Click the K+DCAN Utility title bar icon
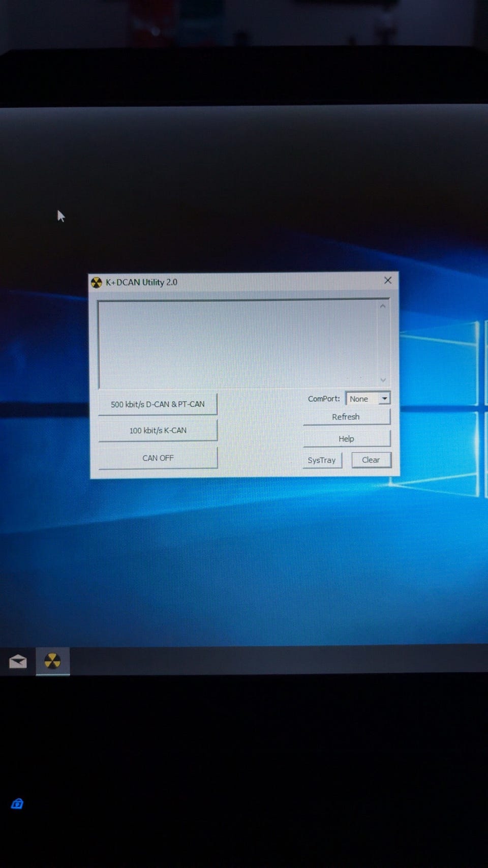Screen dimensions: 488x868 coord(97,282)
